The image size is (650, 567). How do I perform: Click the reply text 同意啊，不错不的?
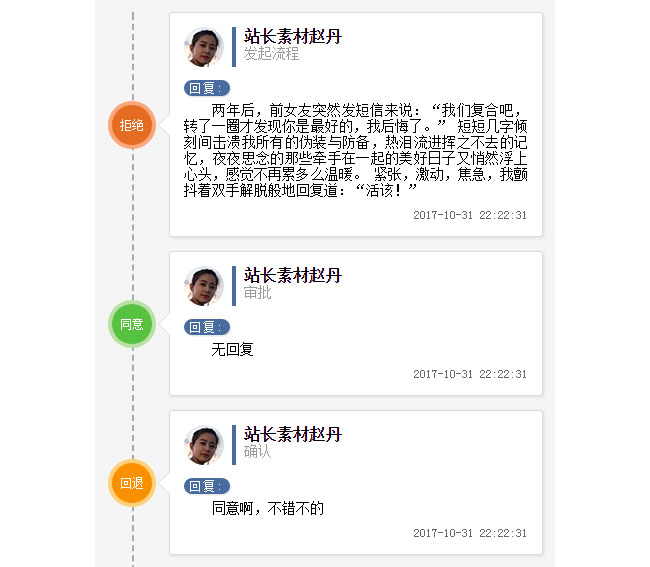(268, 508)
